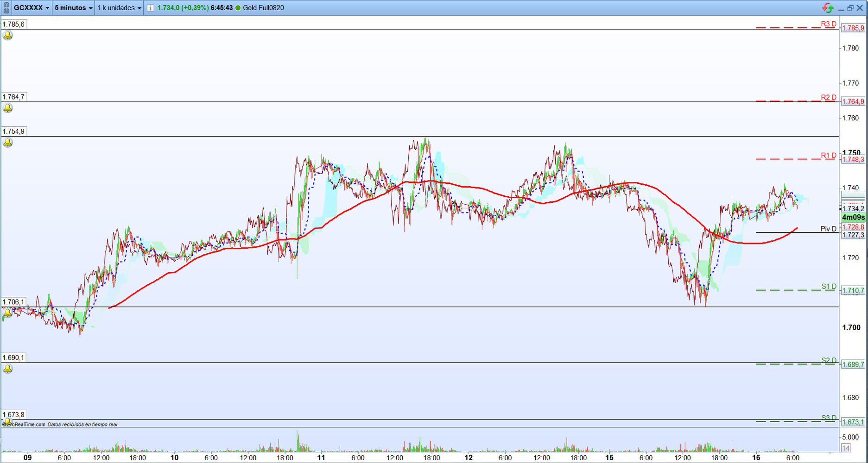Click the 1.706,1 alert price label
This screenshot has height=463, width=868.
13,302
